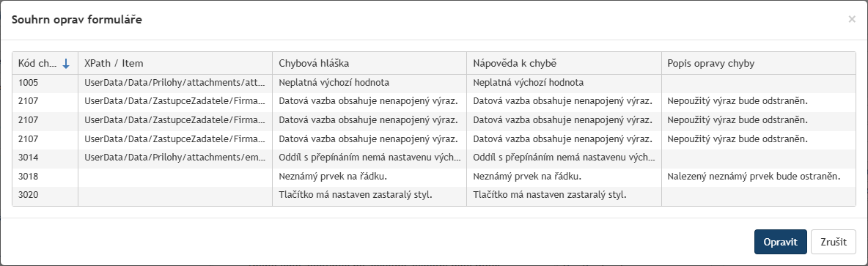The width and height of the screenshot is (868, 266).
Task: Click the 'Neznámý prvek na řádku.' error message cell
Action: (369, 177)
